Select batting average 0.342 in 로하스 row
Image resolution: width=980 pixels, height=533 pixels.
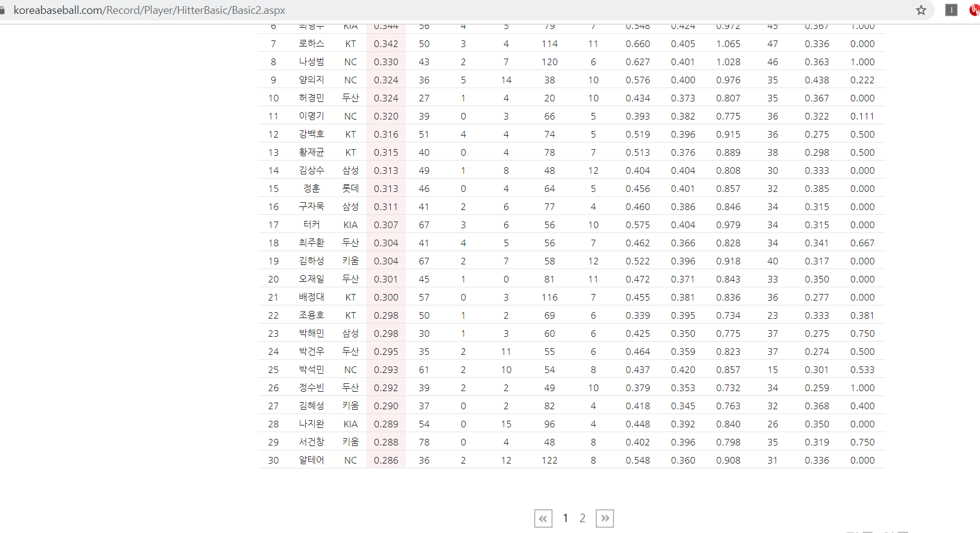point(386,43)
